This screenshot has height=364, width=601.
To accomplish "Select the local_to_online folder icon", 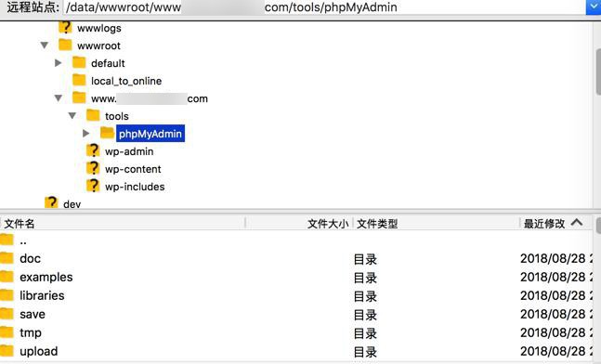I will coord(79,80).
